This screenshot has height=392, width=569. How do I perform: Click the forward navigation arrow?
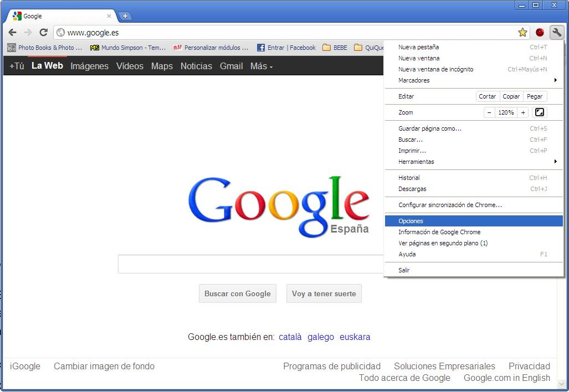click(x=28, y=32)
